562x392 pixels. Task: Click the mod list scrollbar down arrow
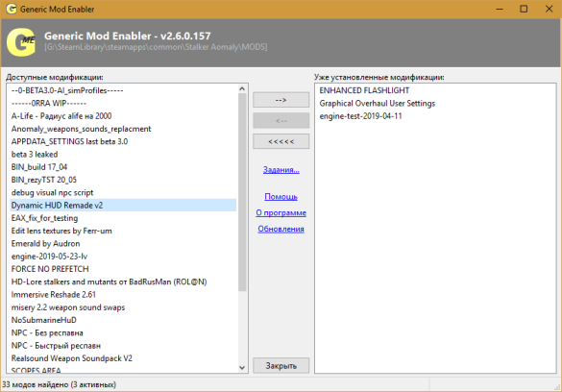point(242,368)
